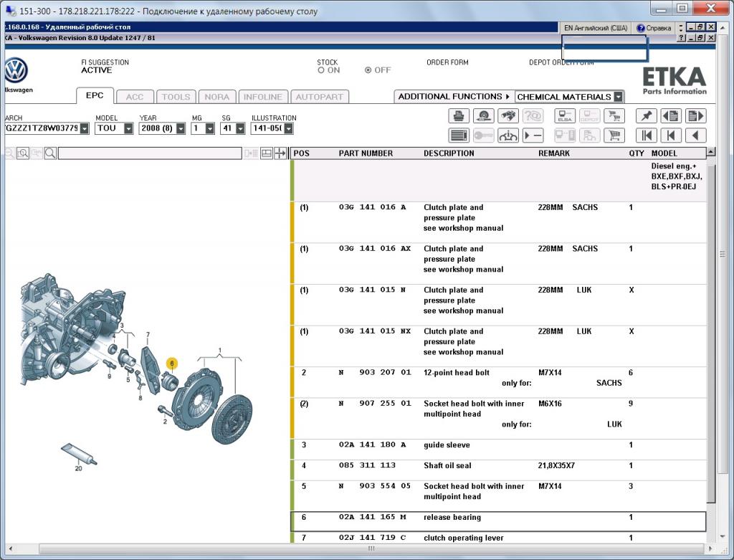Image resolution: width=734 pixels, height=560 pixels.
Task: Select Stock ON radio button
Action: click(x=321, y=70)
